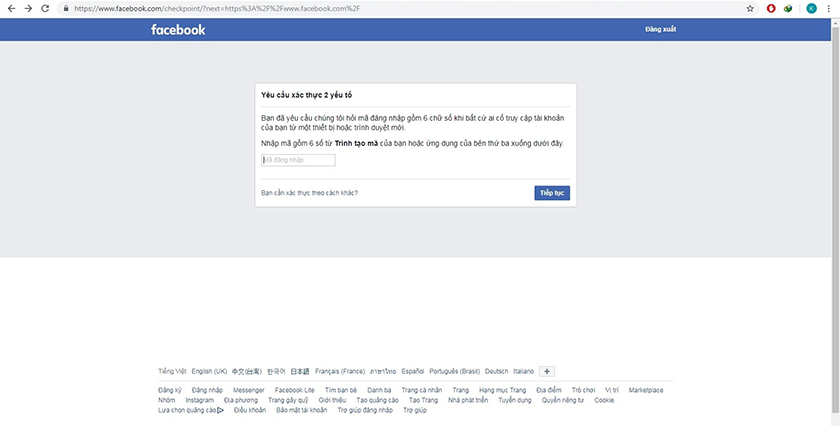Open Địa phương footer link
Image resolution: width=840 pixels, height=426 pixels.
[241, 400]
